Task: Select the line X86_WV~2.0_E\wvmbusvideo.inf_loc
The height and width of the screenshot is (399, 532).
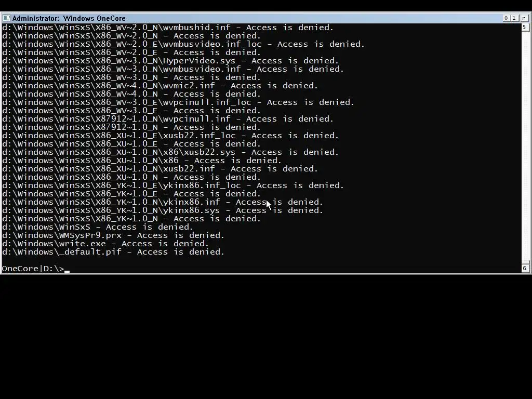Action: 183,44
